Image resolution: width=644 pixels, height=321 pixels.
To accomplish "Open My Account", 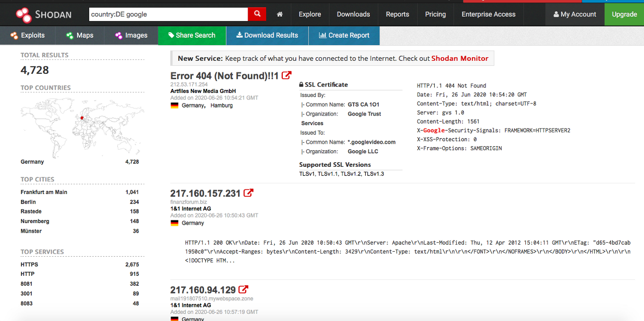I will point(575,14).
